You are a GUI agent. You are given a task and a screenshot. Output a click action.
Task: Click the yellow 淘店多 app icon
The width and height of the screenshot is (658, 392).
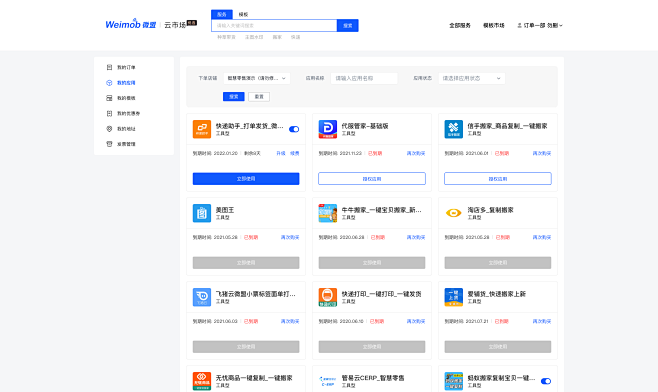click(454, 213)
